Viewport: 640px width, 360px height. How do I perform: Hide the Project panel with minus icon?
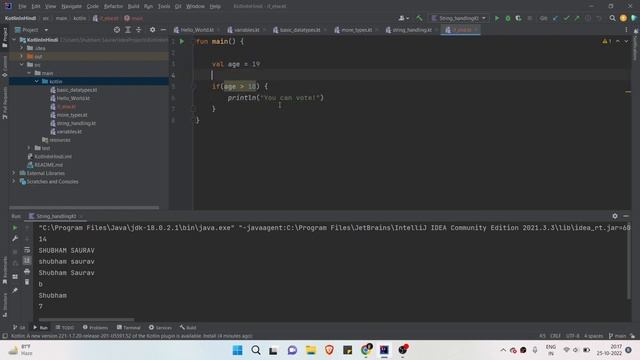[x=163, y=30]
